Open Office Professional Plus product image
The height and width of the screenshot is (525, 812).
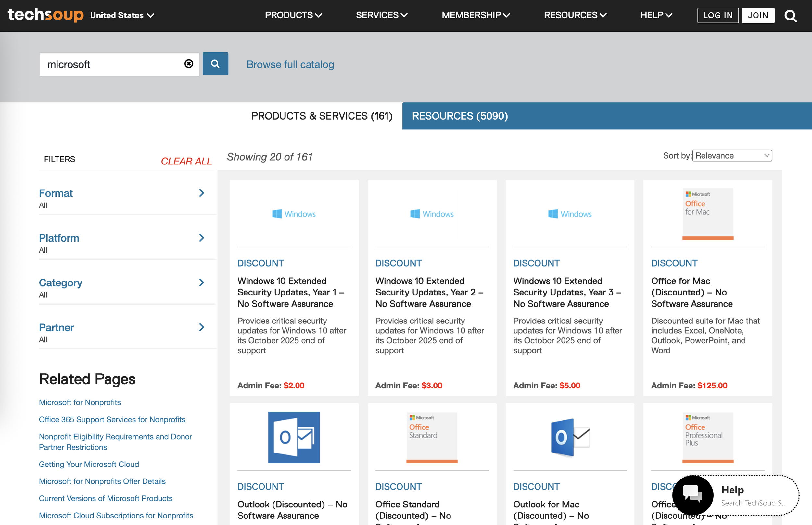pos(708,437)
